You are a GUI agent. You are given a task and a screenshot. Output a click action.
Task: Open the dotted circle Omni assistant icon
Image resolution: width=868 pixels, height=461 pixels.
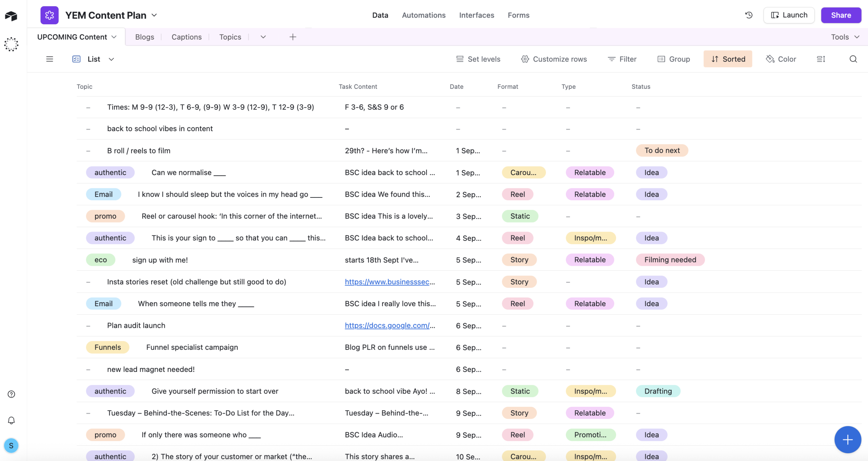pyautogui.click(x=11, y=44)
